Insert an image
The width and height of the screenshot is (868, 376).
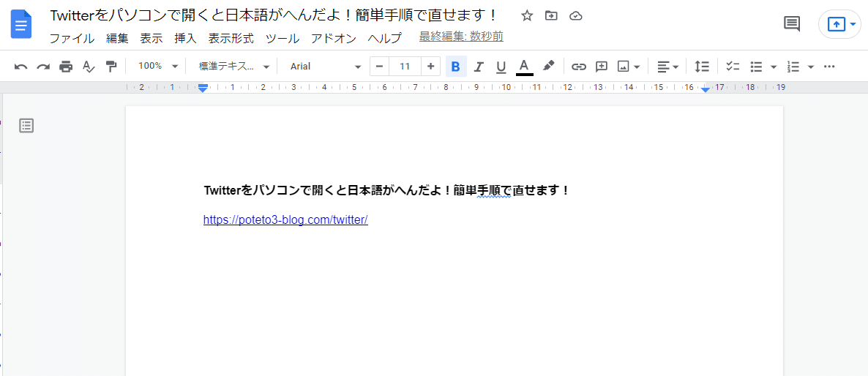pyautogui.click(x=624, y=67)
